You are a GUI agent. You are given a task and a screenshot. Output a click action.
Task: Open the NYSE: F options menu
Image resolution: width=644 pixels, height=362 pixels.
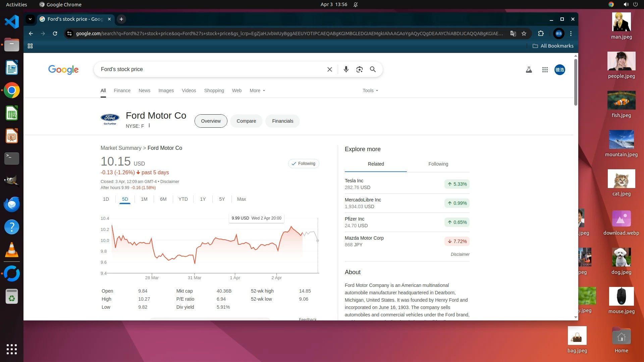tap(149, 126)
